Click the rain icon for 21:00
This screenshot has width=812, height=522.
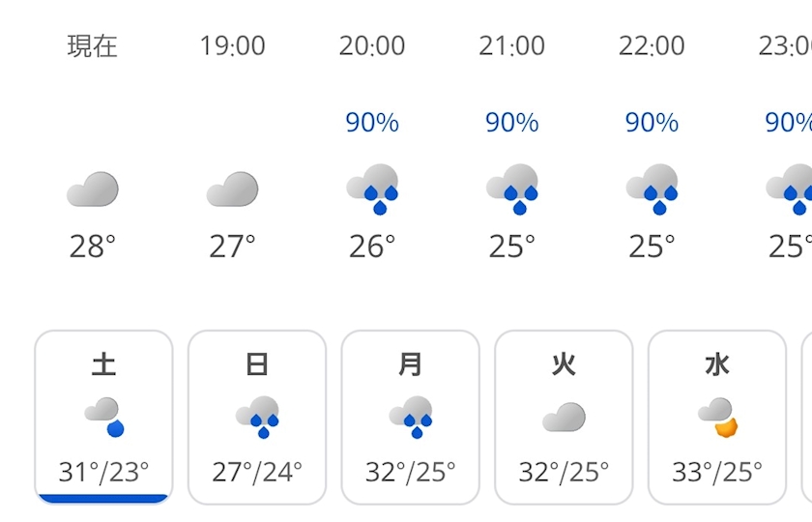[x=512, y=188]
